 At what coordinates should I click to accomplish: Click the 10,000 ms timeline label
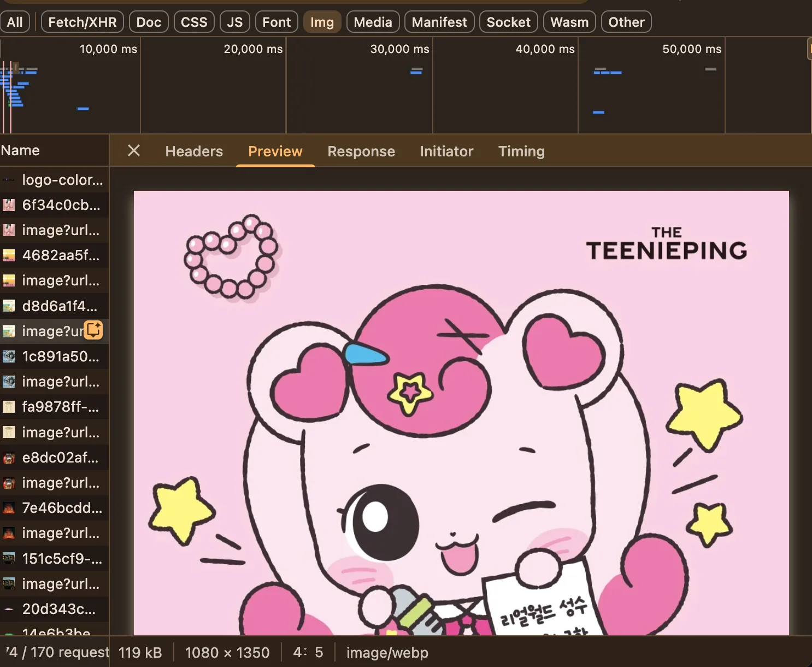[108, 49]
